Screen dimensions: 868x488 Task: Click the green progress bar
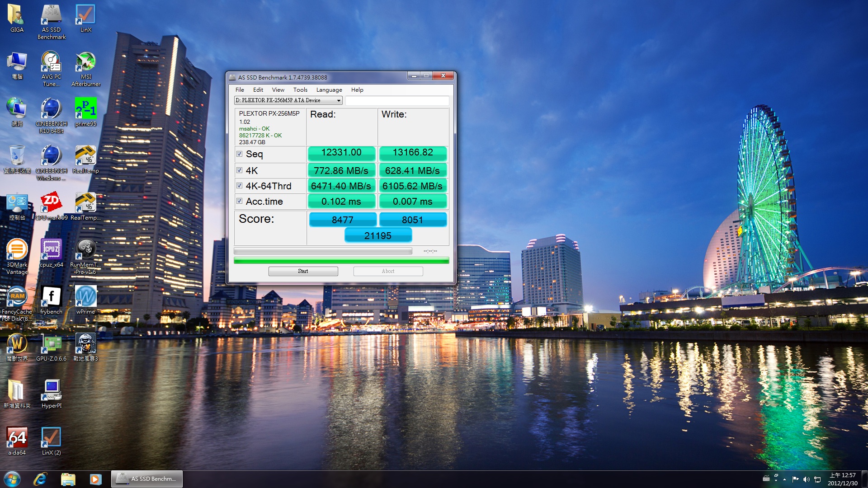[x=341, y=261]
